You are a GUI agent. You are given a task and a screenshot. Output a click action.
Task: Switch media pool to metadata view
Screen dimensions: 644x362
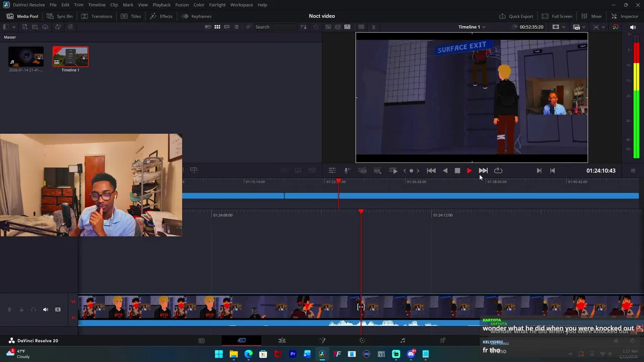click(x=208, y=27)
